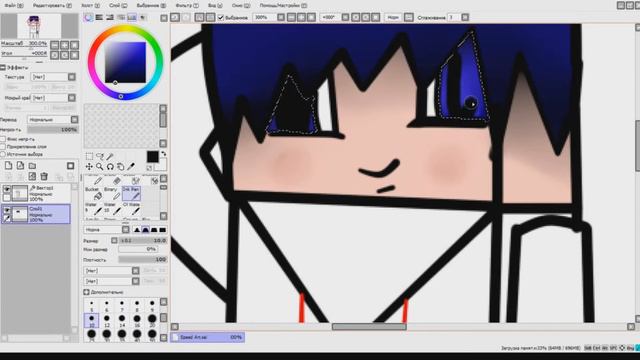Enable Источник выбора checkbox

(x=3, y=154)
